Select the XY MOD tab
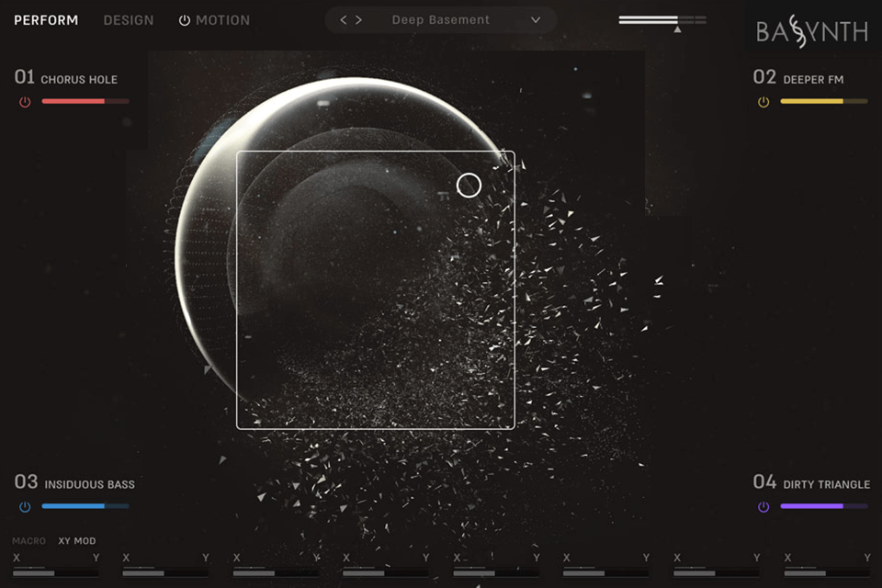 pos(77,541)
